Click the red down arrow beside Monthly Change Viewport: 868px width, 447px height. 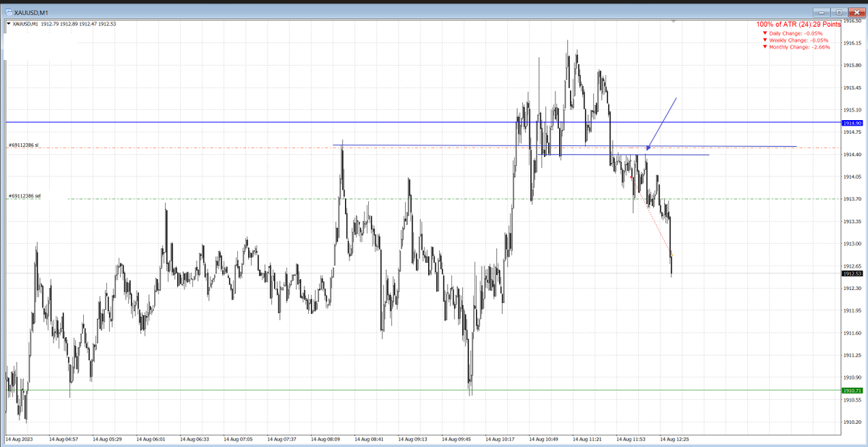pyautogui.click(x=766, y=47)
